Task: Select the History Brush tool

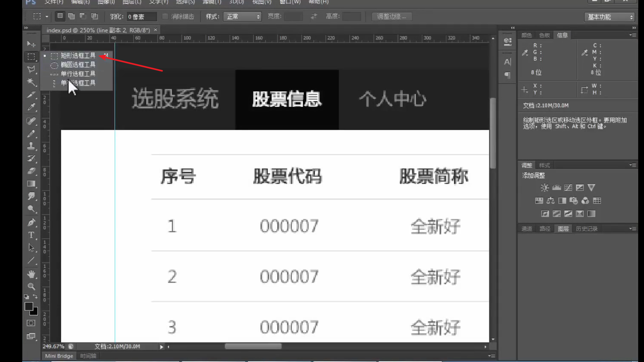Action: 31,158
